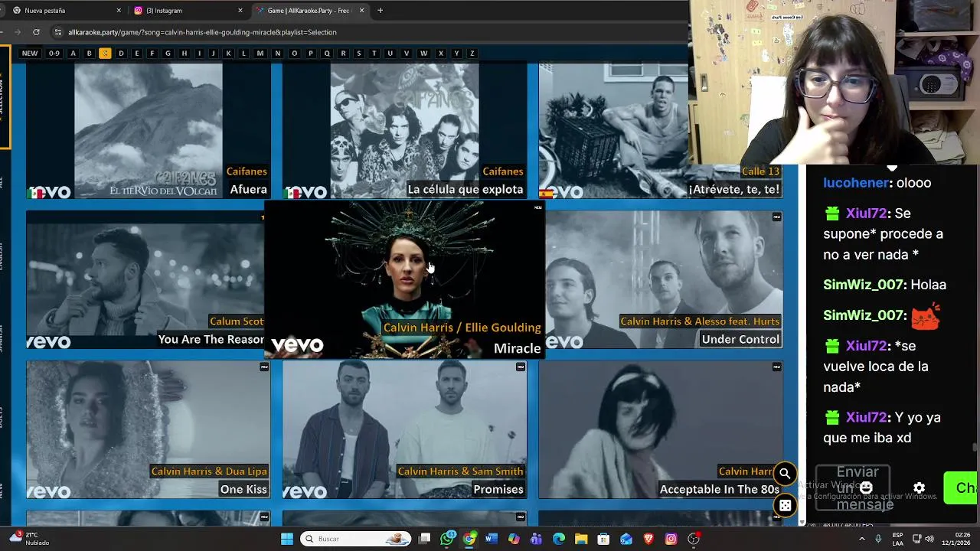Click the taskbar Buscar search box
Viewport: 980px width, 551px height.
tap(356, 539)
